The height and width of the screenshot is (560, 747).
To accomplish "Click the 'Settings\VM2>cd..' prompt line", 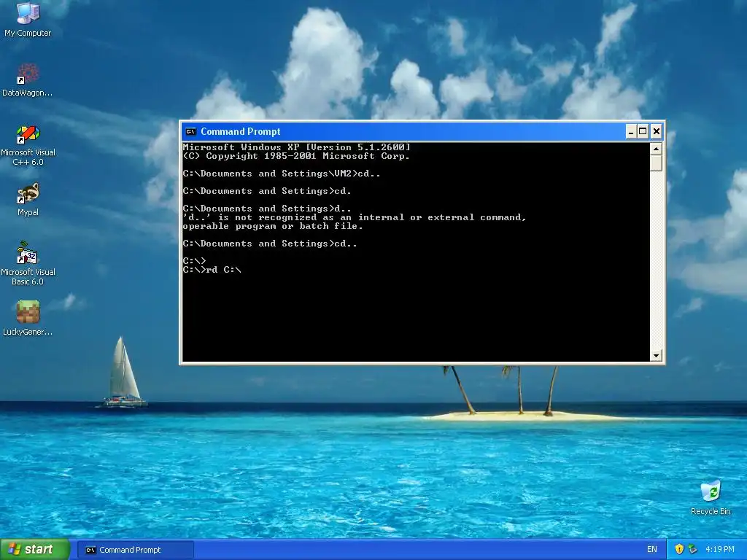I will pos(282,174).
